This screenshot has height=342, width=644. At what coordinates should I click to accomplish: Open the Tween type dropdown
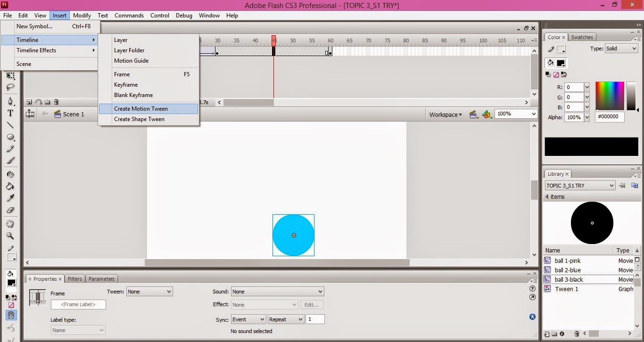point(149,291)
